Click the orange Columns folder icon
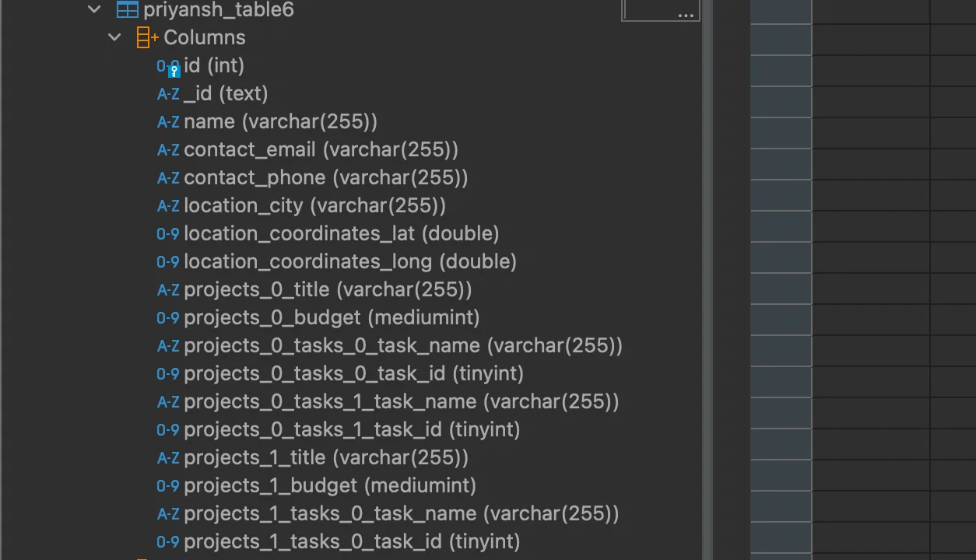976x560 pixels. pos(147,37)
